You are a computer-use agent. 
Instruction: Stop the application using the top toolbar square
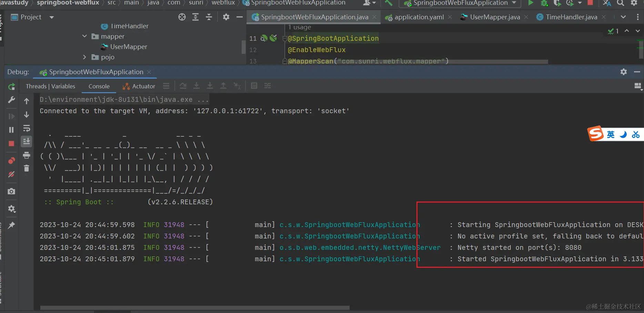(x=590, y=2)
